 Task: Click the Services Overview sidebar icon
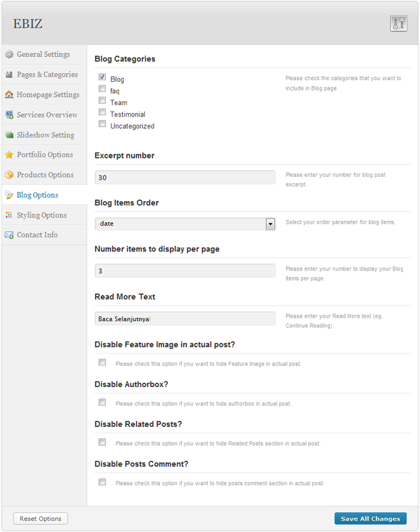[x=9, y=115]
